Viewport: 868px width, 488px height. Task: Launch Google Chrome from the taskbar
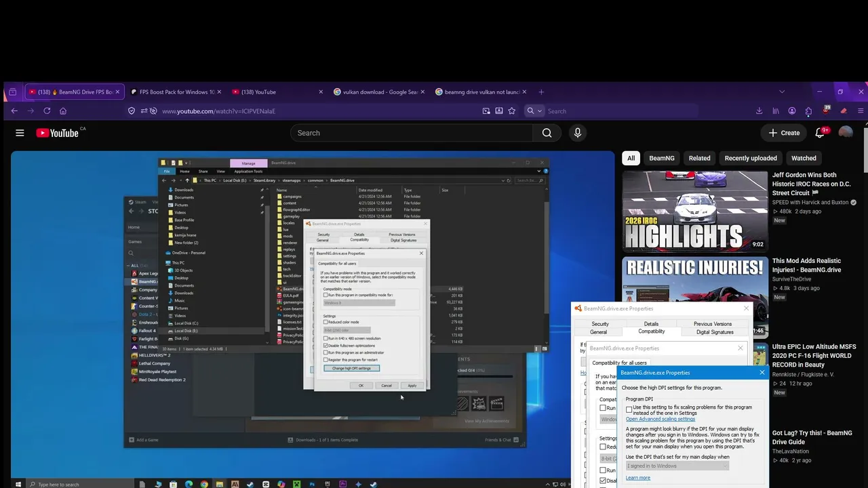pyautogui.click(x=203, y=484)
